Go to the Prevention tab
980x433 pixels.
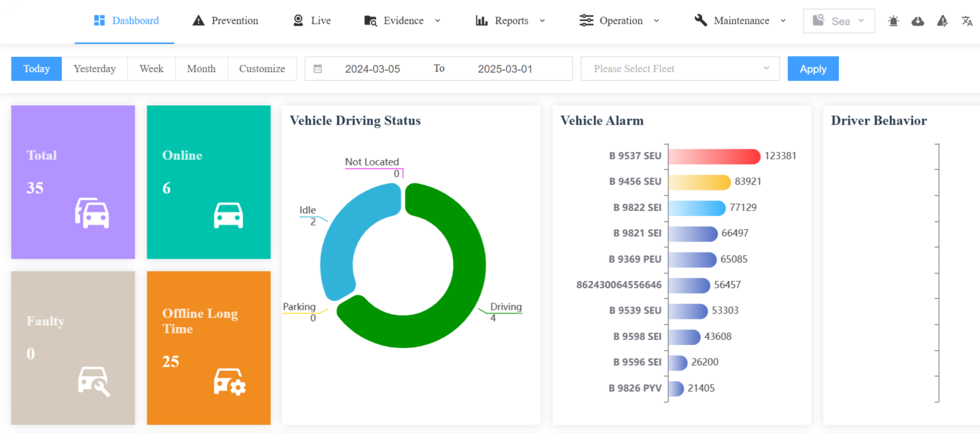pyautogui.click(x=225, y=20)
